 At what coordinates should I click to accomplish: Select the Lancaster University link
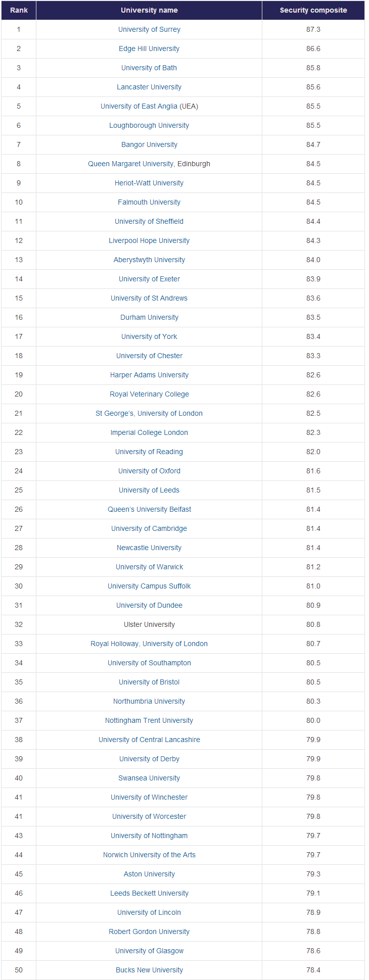149,87
